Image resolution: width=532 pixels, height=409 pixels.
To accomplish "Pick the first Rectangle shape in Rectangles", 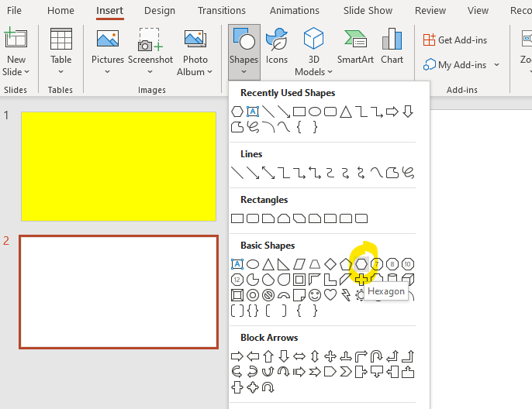I will (238, 218).
